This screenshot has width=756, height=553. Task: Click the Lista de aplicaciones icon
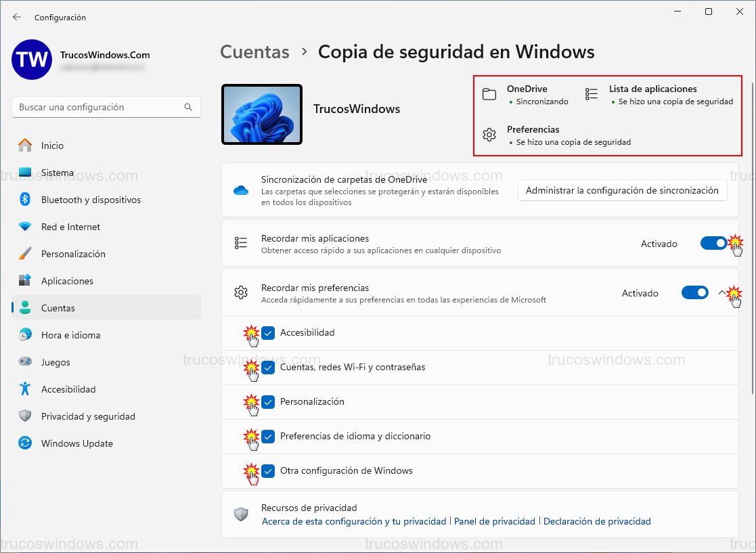(x=591, y=94)
